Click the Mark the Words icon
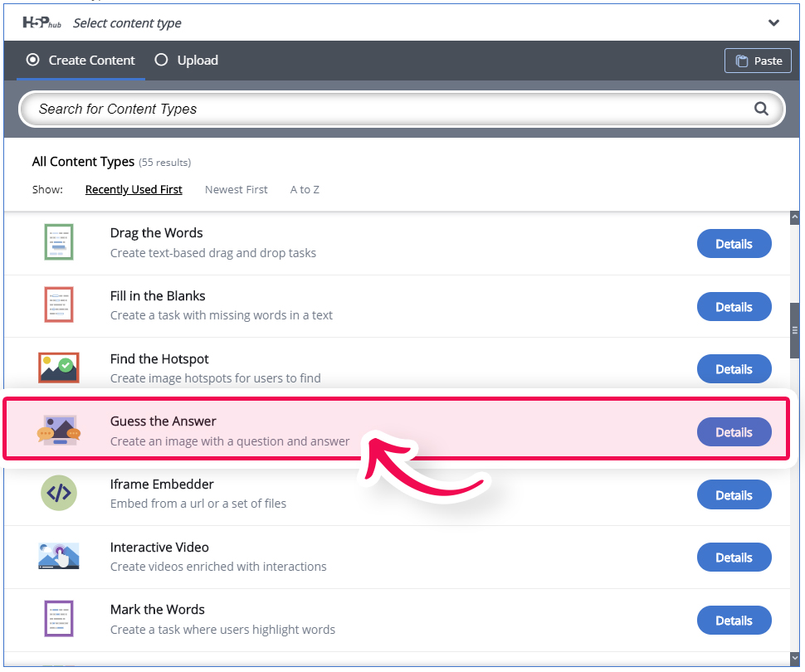Viewport: 805px width, 672px height. (59, 619)
